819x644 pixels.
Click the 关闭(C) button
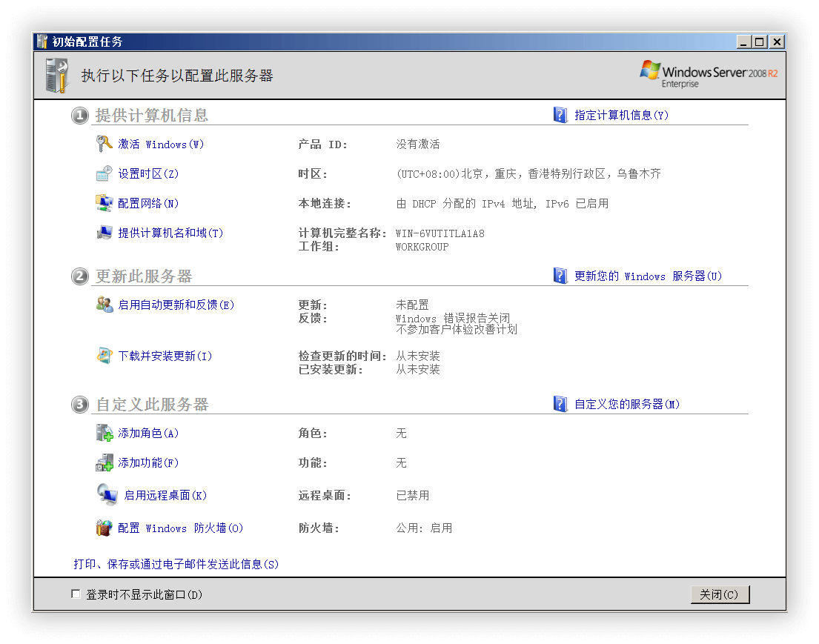point(720,594)
